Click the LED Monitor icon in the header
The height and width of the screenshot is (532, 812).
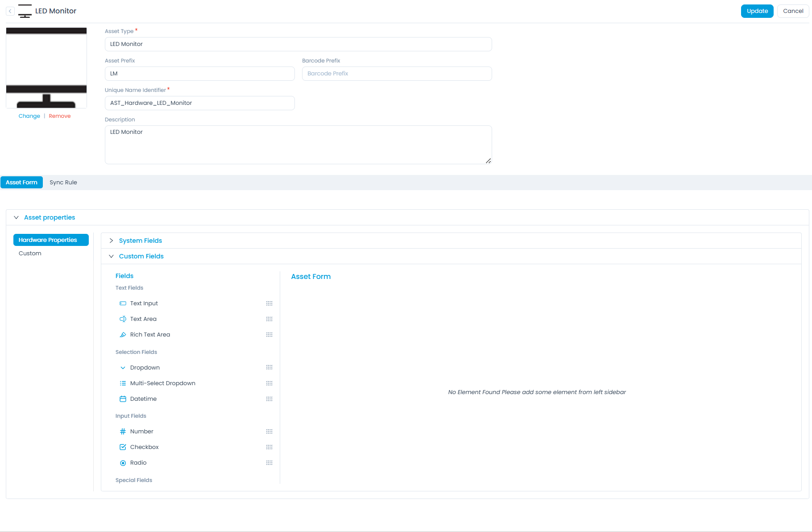(x=25, y=11)
